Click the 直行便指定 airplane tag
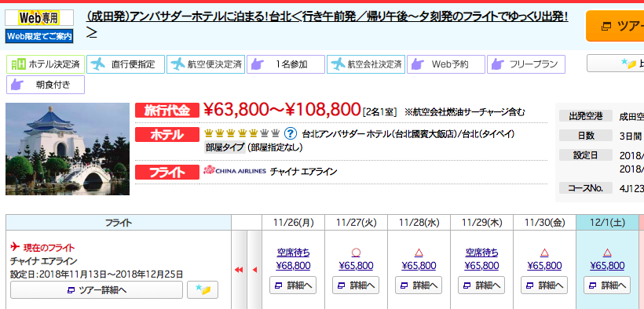Screen dimensions: 644x309 click(126, 64)
